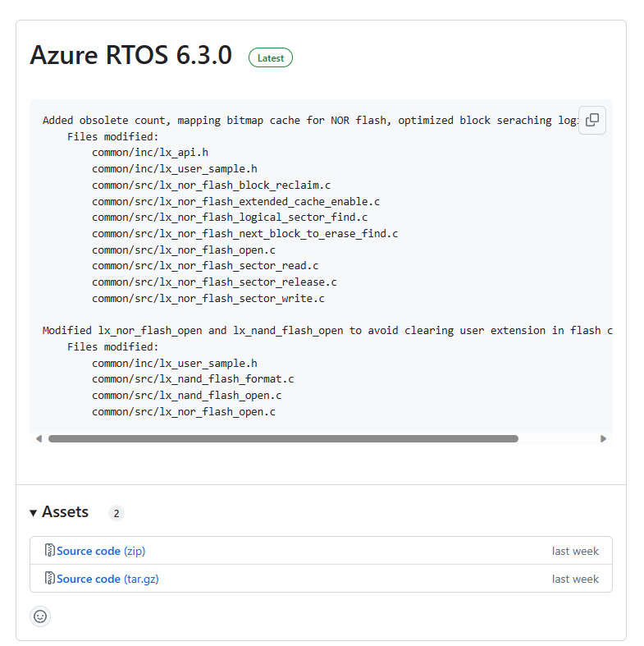Click the horizontal scrollbar thumb in code block

[x=283, y=439]
